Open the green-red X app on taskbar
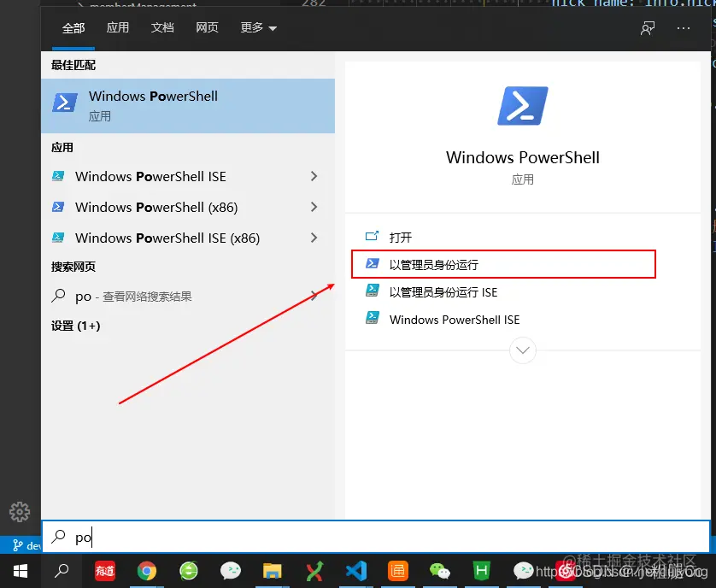 coord(314,571)
